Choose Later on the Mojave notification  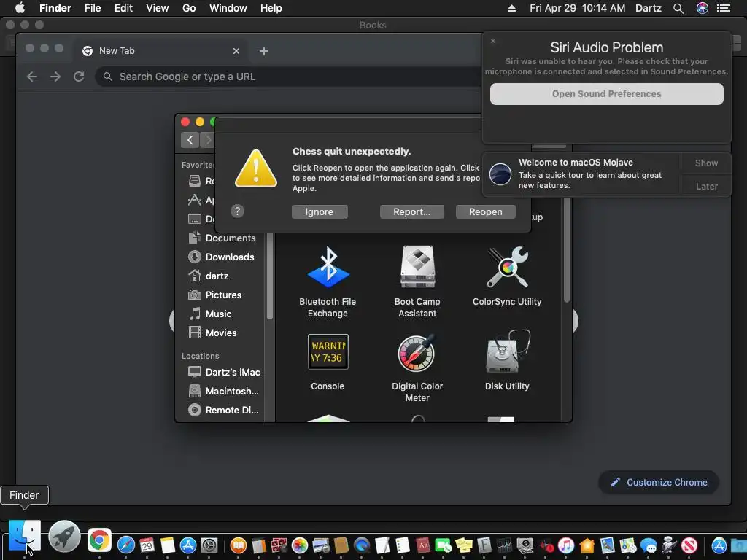click(x=706, y=186)
